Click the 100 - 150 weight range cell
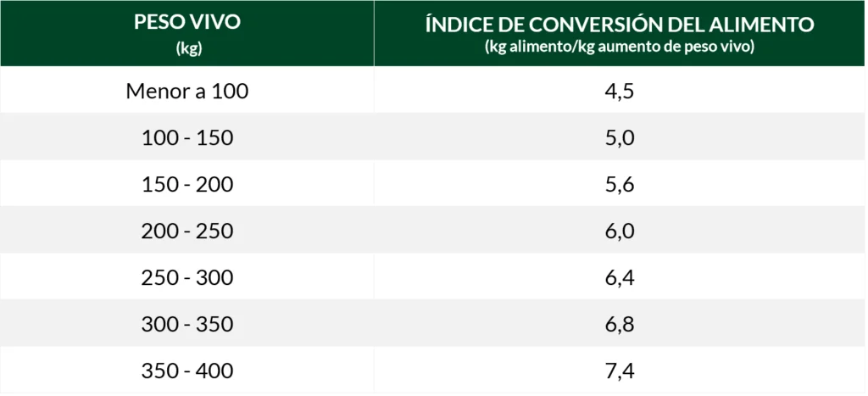Image resolution: width=868 pixels, height=396 pixels. pyautogui.click(x=187, y=137)
